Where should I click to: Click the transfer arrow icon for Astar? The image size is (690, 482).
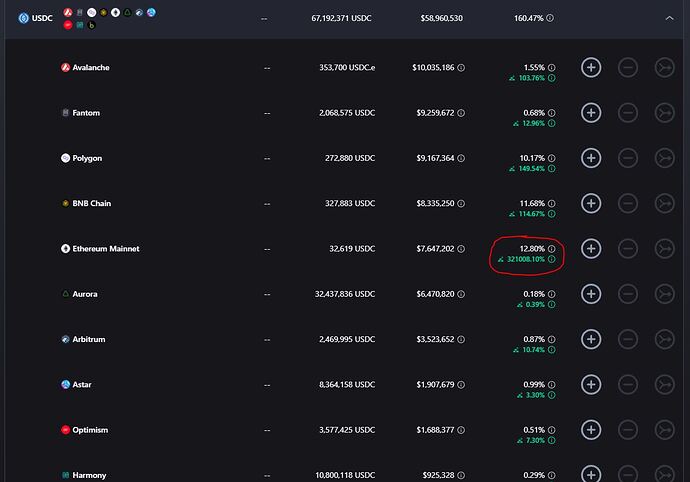pyautogui.click(x=664, y=385)
